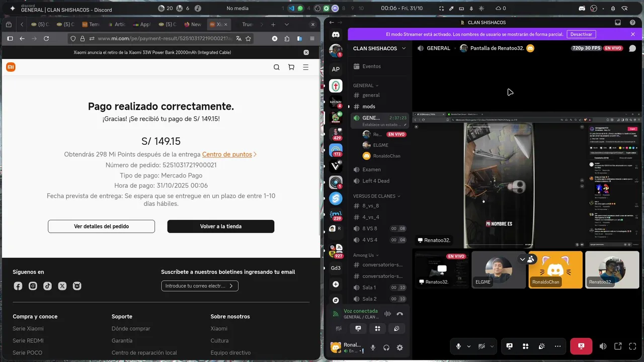Expand CLAN SHISHACOS server dropdown
The width and height of the screenshot is (644, 362).
[x=404, y=48]
